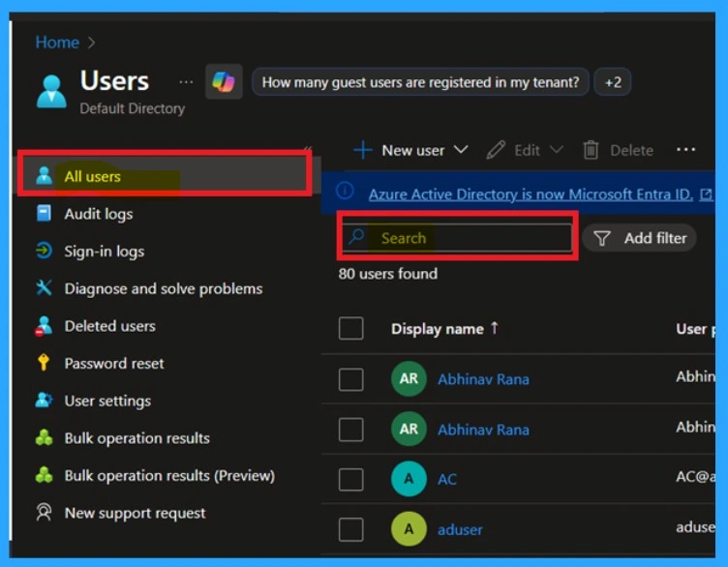Click the plus icon for New user
This screenshot has width=728, height=567.
tap(363, 150)
